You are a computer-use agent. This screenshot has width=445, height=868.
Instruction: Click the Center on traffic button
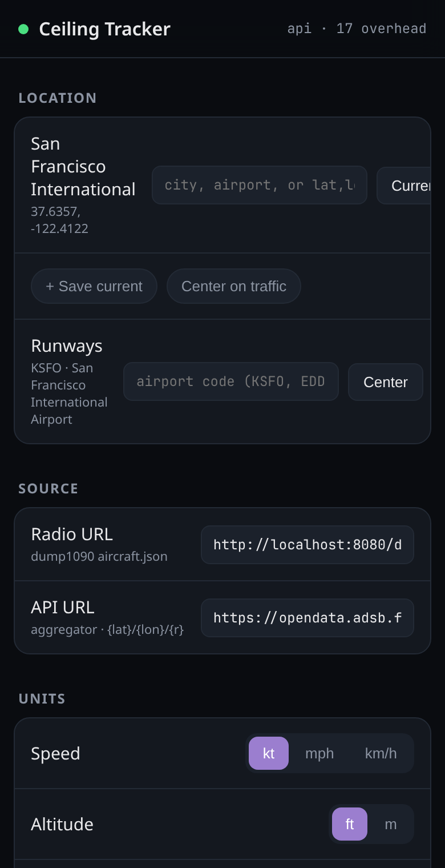tap(234, 286)
